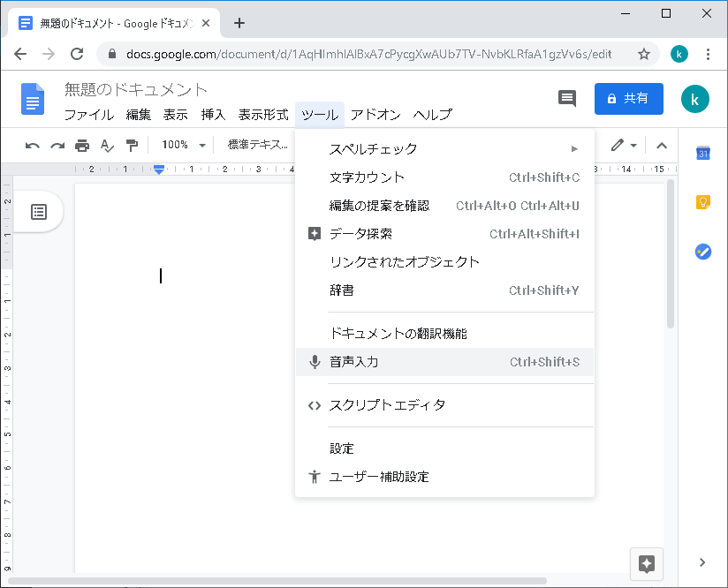Show the document outline panel
The image size is (728, 588).
[39, 212]
